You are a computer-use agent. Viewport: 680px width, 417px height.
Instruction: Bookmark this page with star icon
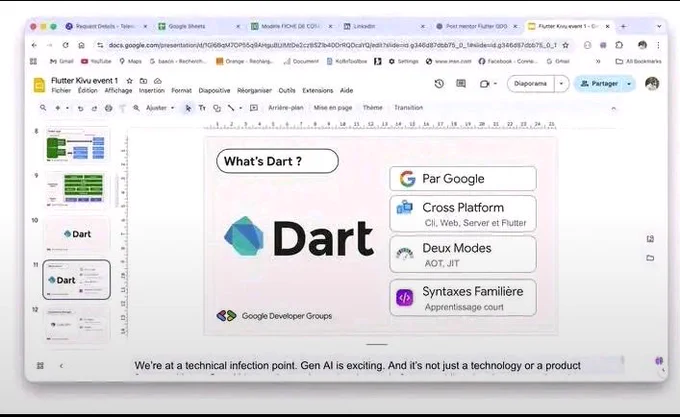(566, 45)
